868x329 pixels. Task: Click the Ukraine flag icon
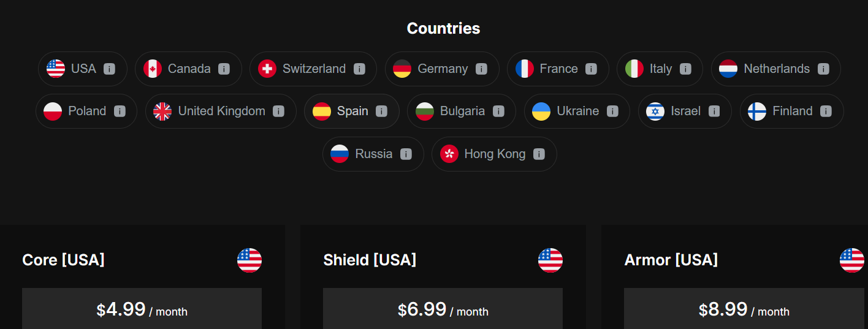pyautogui.click(x=541, y=111)
